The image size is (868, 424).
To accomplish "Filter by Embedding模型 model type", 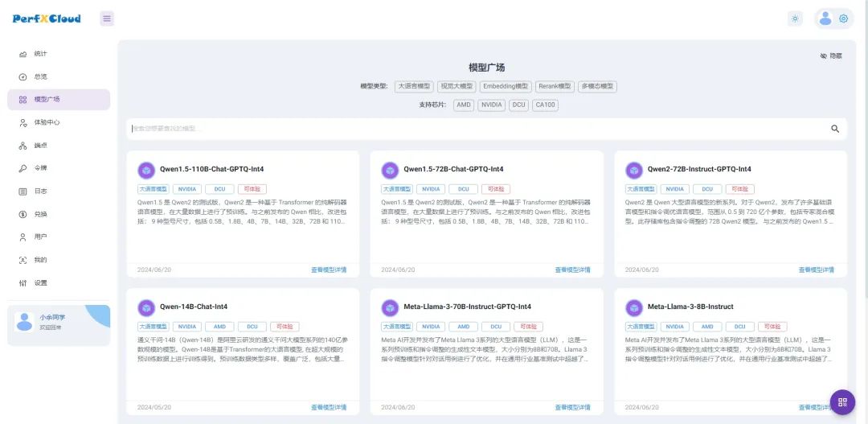I will point(506,86).
